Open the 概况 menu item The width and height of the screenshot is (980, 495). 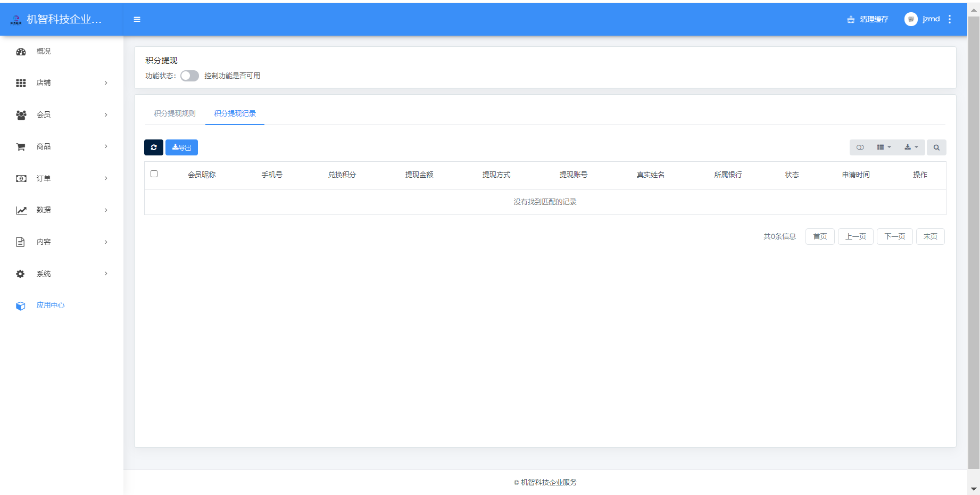tap(62, 52)
